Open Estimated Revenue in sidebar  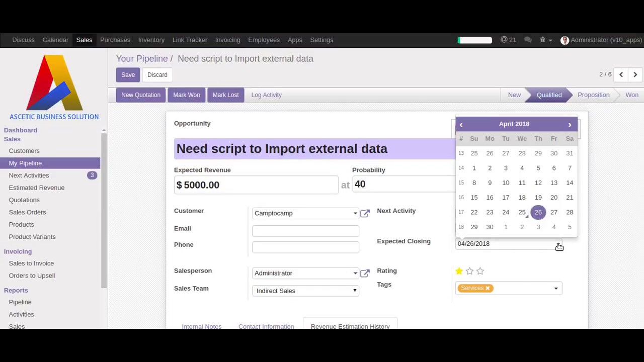[36, 188]
